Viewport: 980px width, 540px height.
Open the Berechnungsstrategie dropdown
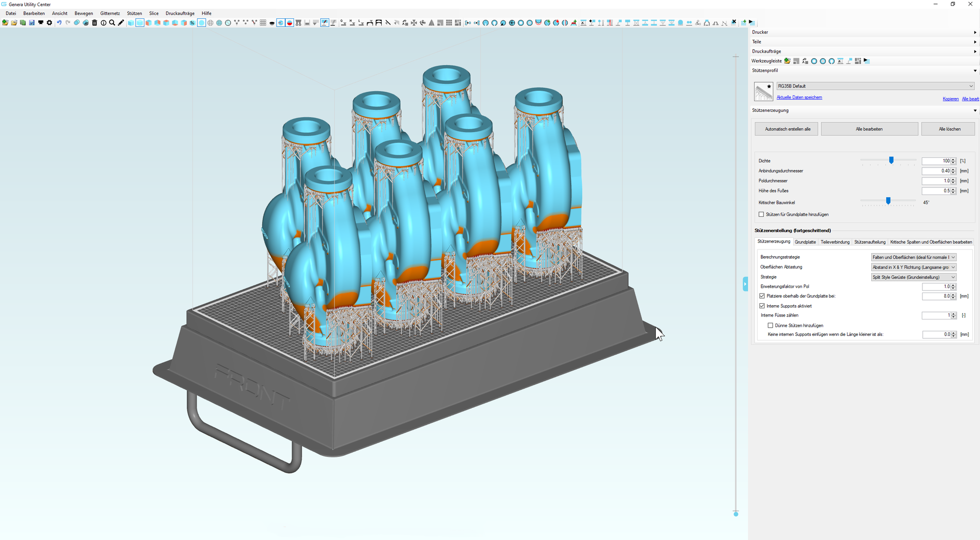(913, 257)
